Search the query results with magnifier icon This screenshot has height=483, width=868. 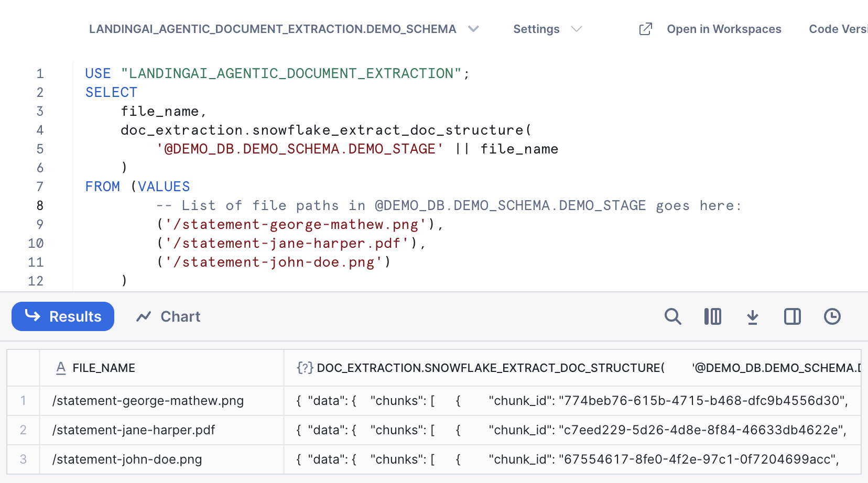click(673, 316)
